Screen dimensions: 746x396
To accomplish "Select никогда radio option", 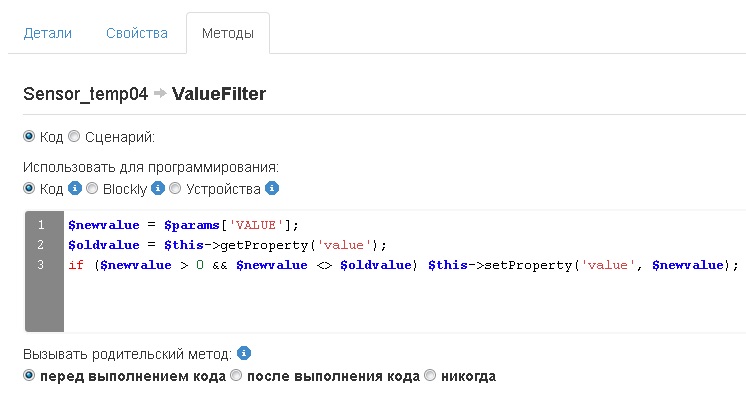I will [x=430, y=376].
